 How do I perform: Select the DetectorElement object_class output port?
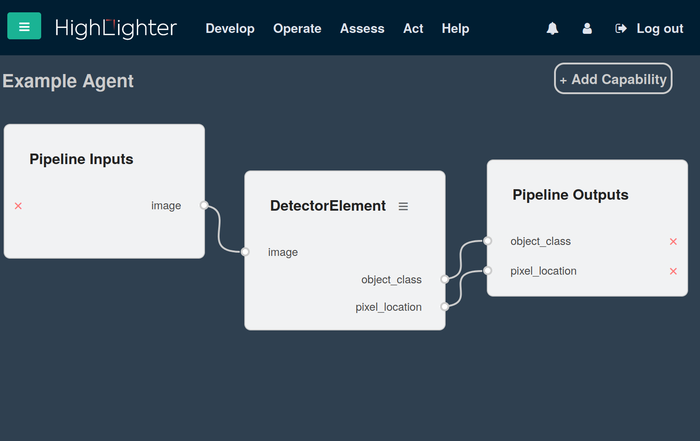click(x=445, y=280)
